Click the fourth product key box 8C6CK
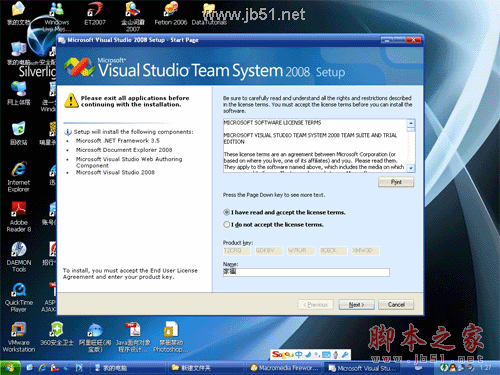500x375 pixels. [333, 251]
